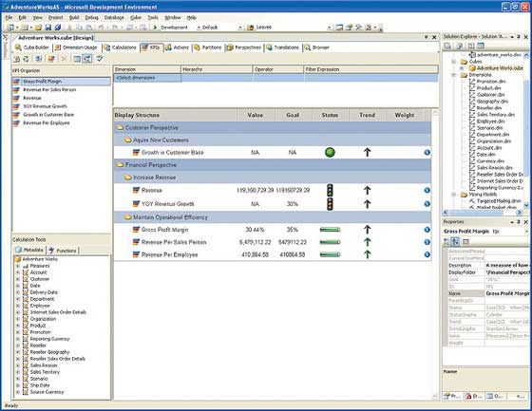
Task: Open Sales Territory.dim in Solution Explorer
Action: [x=495, y=115]
